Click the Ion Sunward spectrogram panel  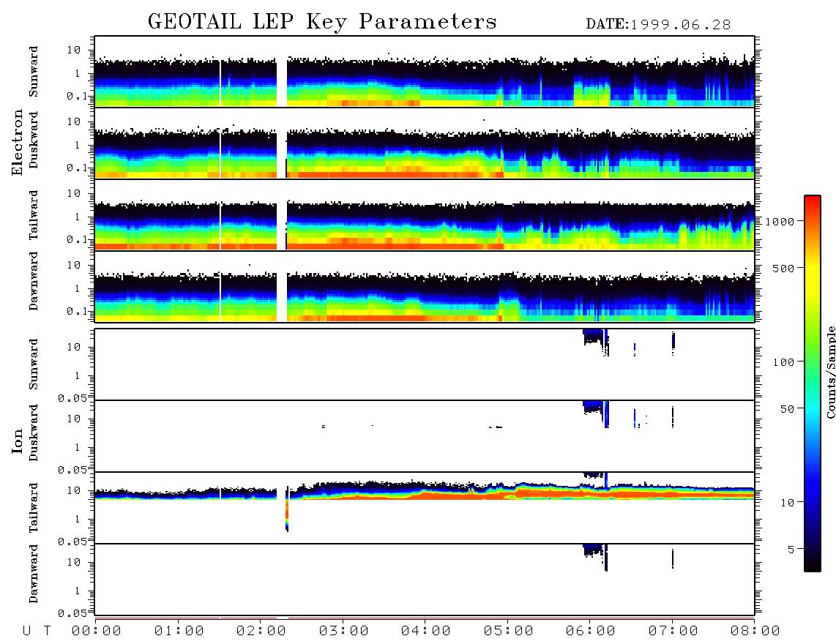coord(425,364)
